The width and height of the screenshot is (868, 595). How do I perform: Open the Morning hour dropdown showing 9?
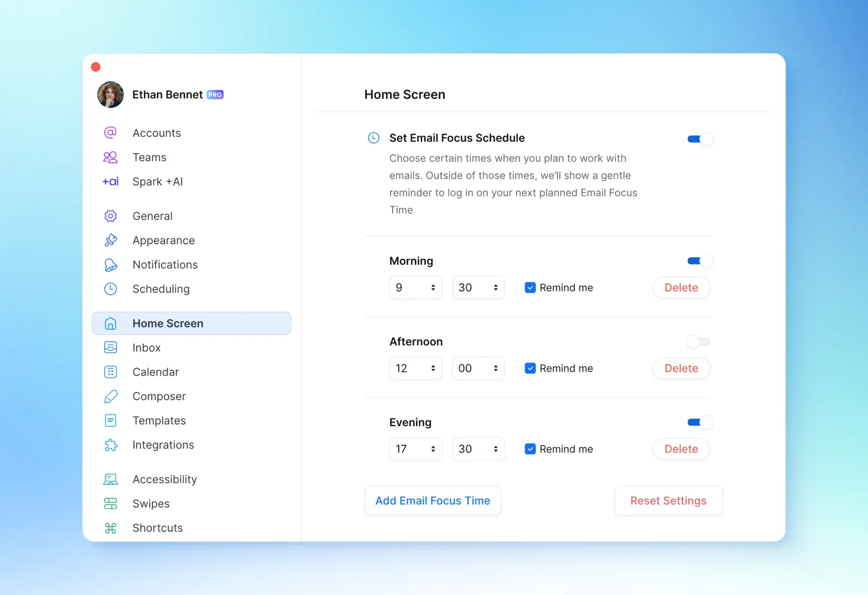[416, 288]
